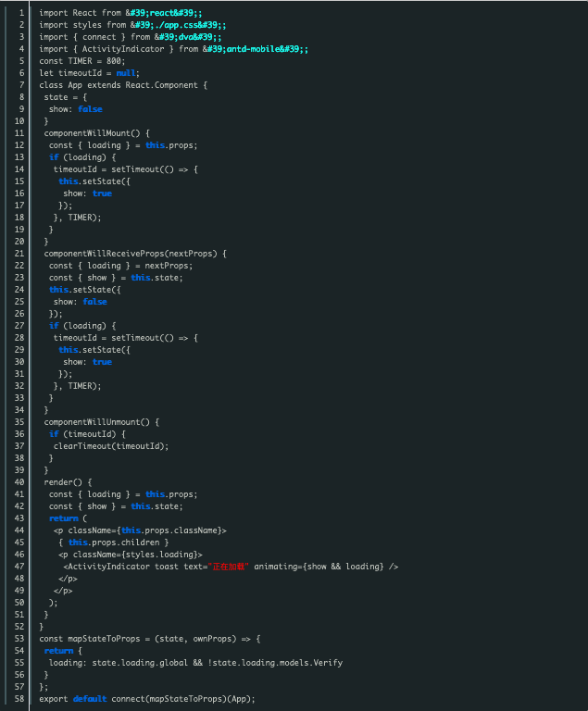Screen dimensions: 588x711
Task: Click 'import styles' line on line 2
Action: point(132,25)
